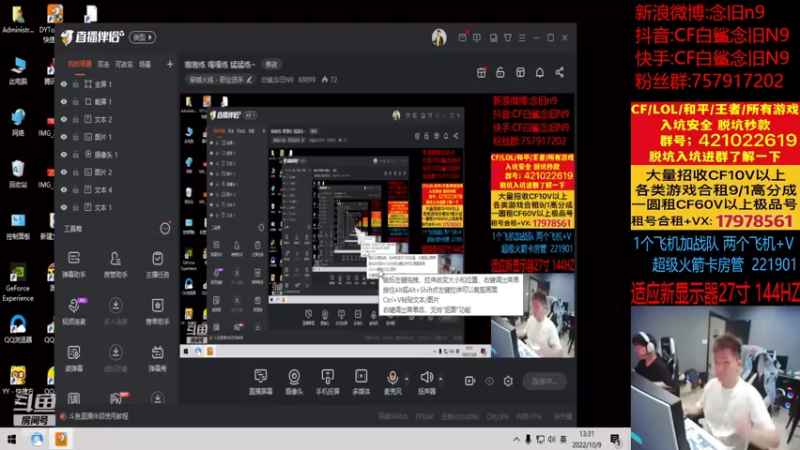Open the stream settings gear
The height and width of the screenshot is (450, 800).
point(508,381)
